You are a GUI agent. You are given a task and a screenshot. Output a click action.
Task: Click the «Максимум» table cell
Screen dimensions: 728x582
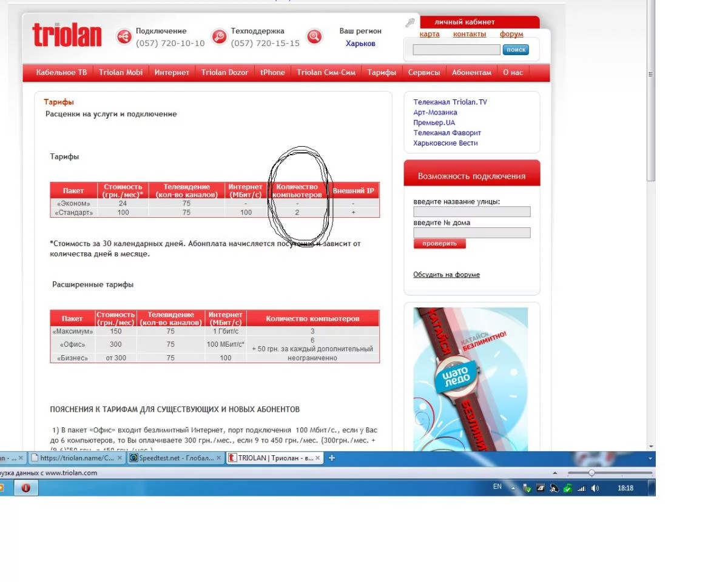click(72, 332)
